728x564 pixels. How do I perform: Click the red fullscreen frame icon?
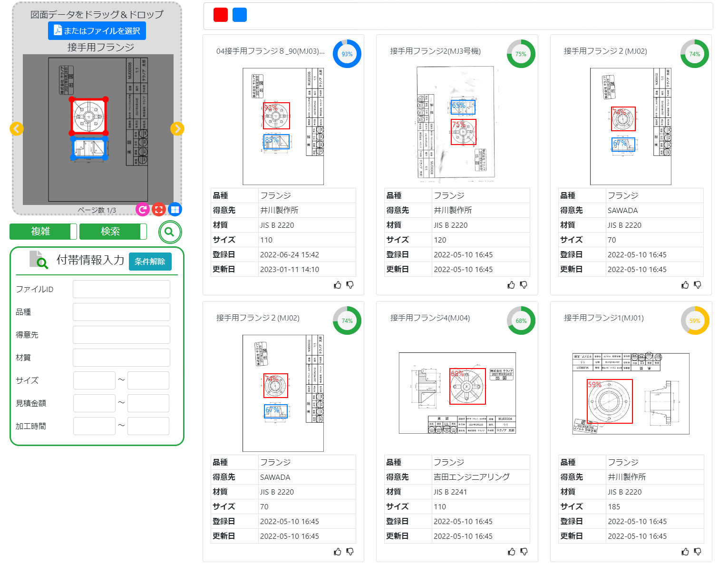pos(159,209)
